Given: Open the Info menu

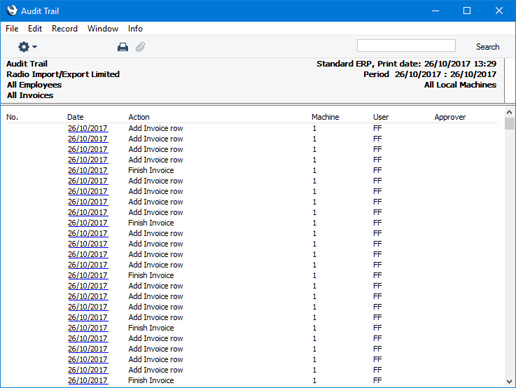Looking at the screenshot, I should point(135,29).
